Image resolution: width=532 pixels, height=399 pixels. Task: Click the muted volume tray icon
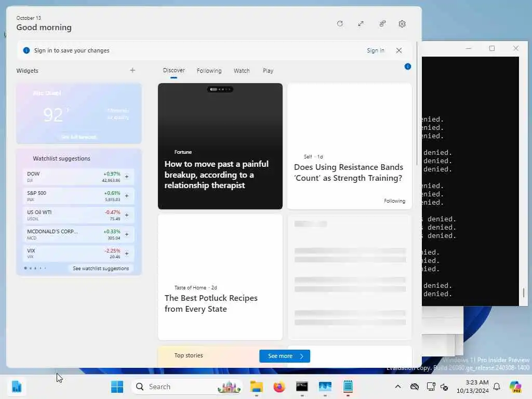pyautogui.click(x=444, y=387)
